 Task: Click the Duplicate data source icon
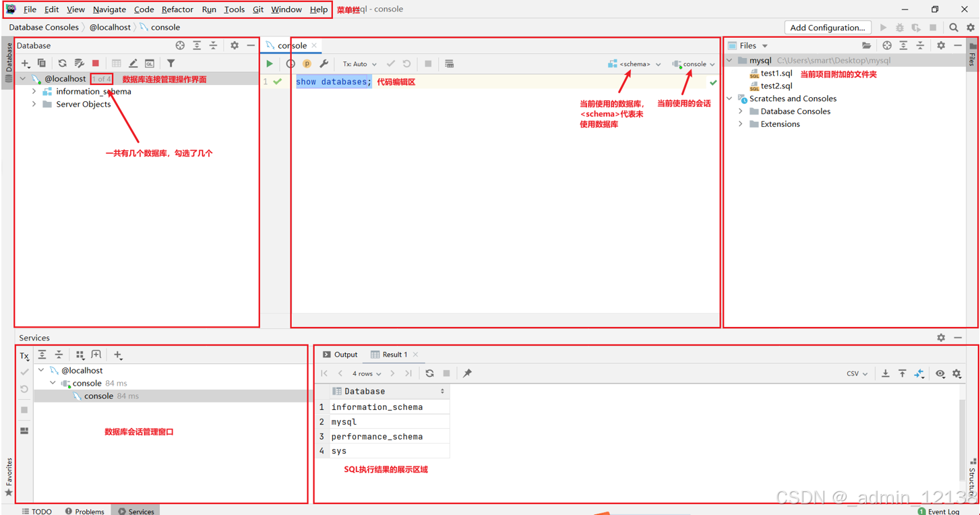(x=41, y=63)
